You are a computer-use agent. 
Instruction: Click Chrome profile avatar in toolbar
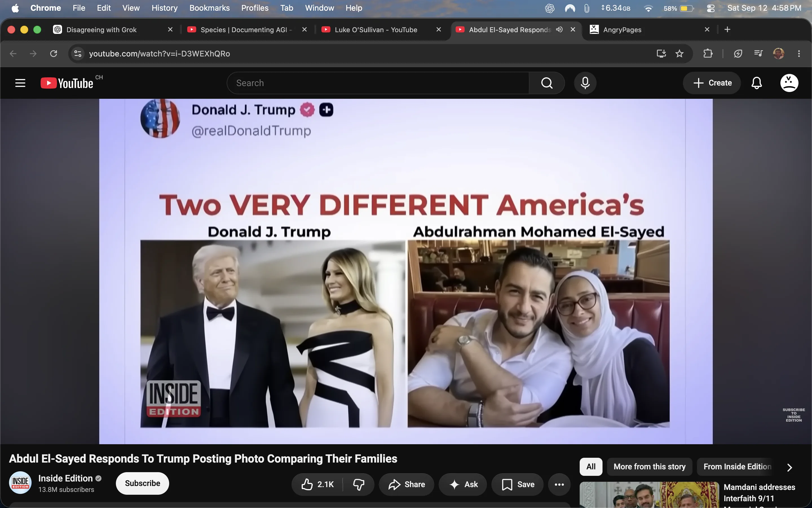coord(778,53)
